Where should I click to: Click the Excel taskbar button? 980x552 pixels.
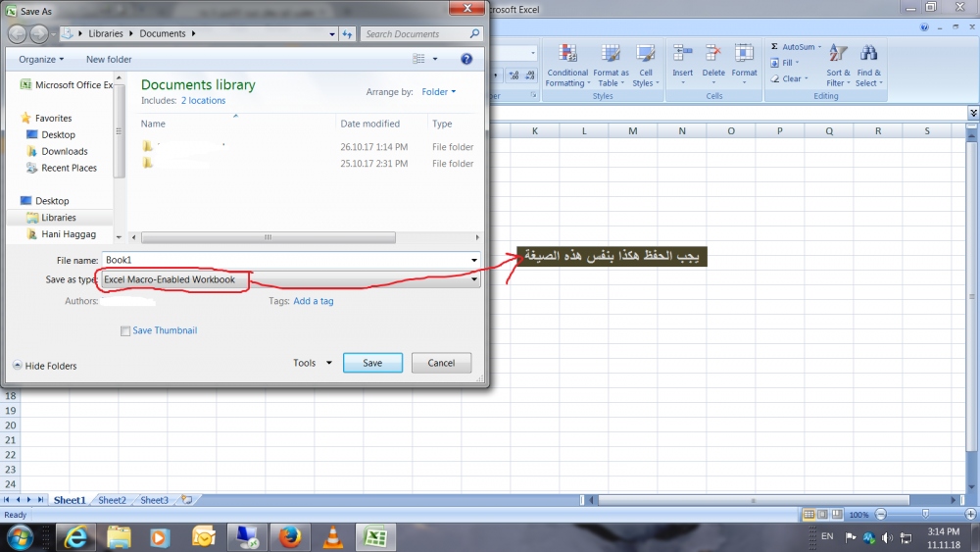click(x=375, y=537)
